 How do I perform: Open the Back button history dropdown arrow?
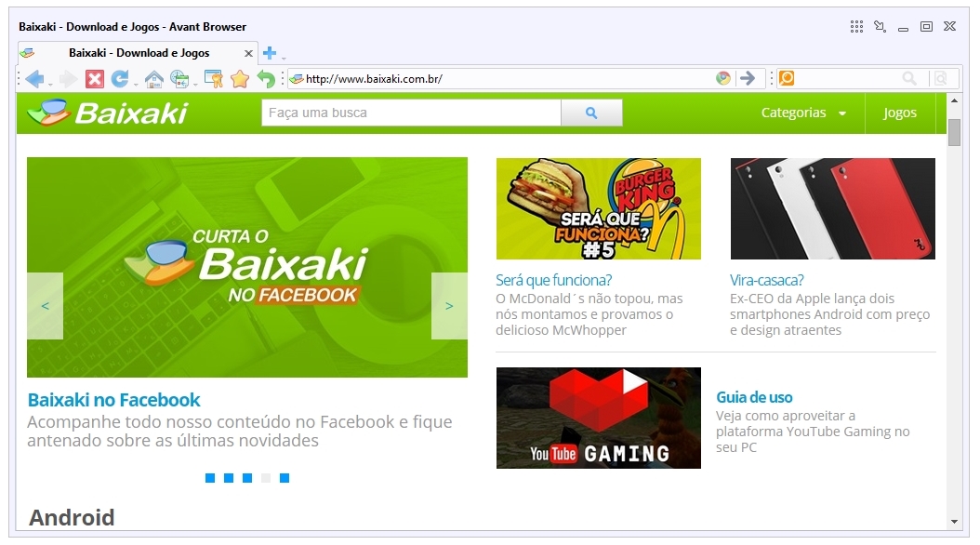pos(50,84)
